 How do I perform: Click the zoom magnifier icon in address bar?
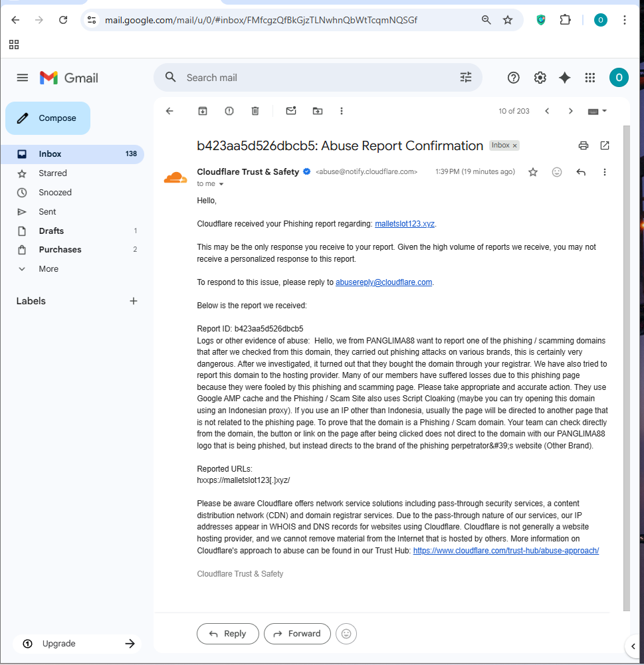click(486, 20)
